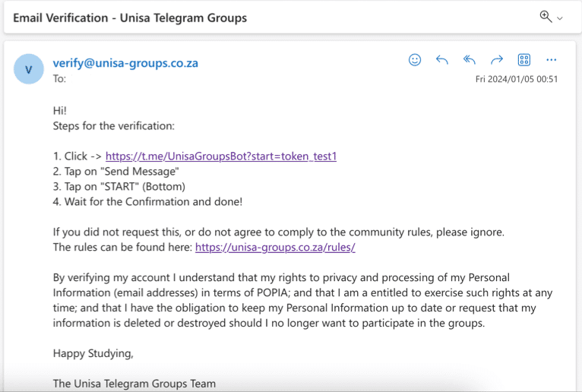Forward this verification email

(497, 60)
